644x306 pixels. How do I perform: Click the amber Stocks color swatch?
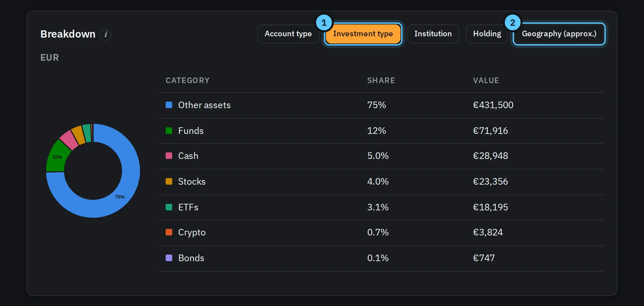[169, 181]
